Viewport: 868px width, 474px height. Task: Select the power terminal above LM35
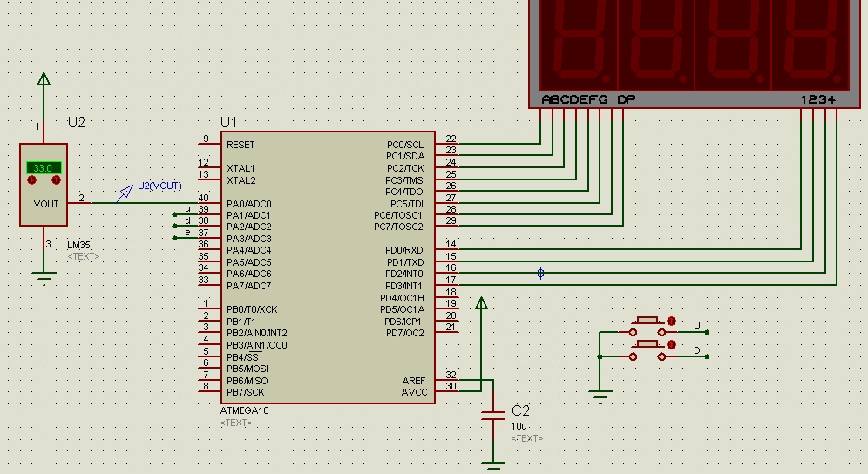(44, 80)
